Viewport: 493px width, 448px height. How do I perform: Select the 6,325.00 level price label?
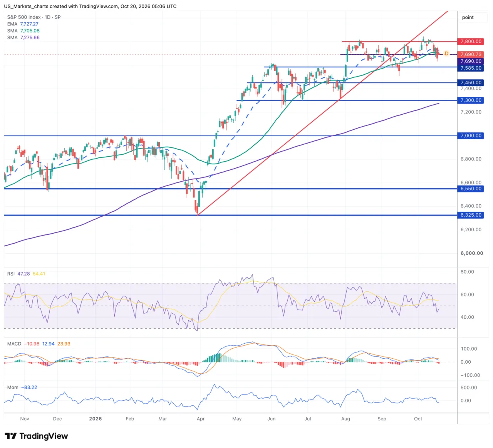click(471, 215)
